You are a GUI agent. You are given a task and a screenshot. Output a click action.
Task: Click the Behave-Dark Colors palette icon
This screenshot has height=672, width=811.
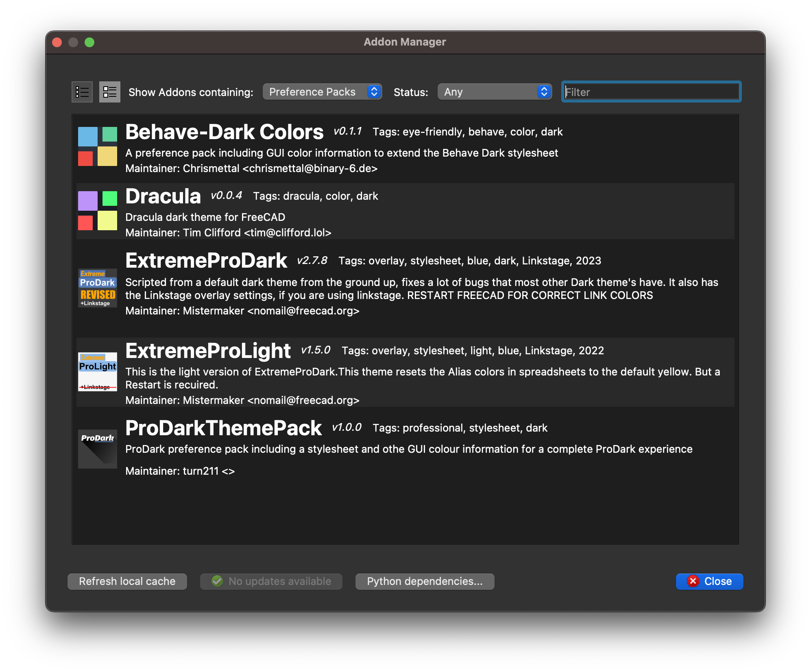pos(97,145)
